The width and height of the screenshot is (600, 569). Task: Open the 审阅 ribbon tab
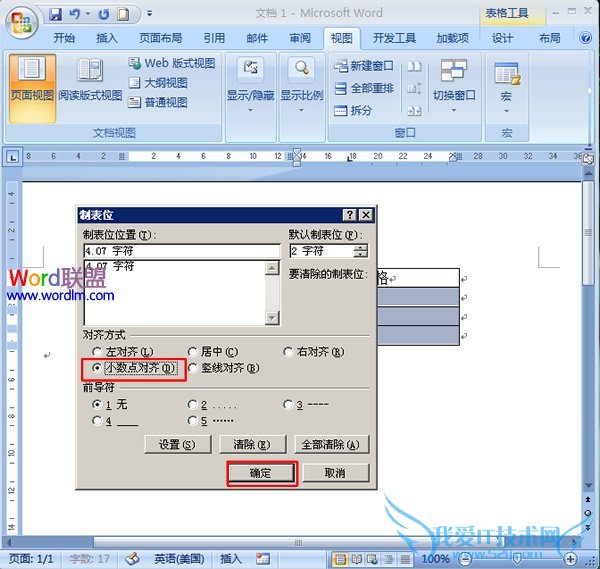[x=300, y=38]
